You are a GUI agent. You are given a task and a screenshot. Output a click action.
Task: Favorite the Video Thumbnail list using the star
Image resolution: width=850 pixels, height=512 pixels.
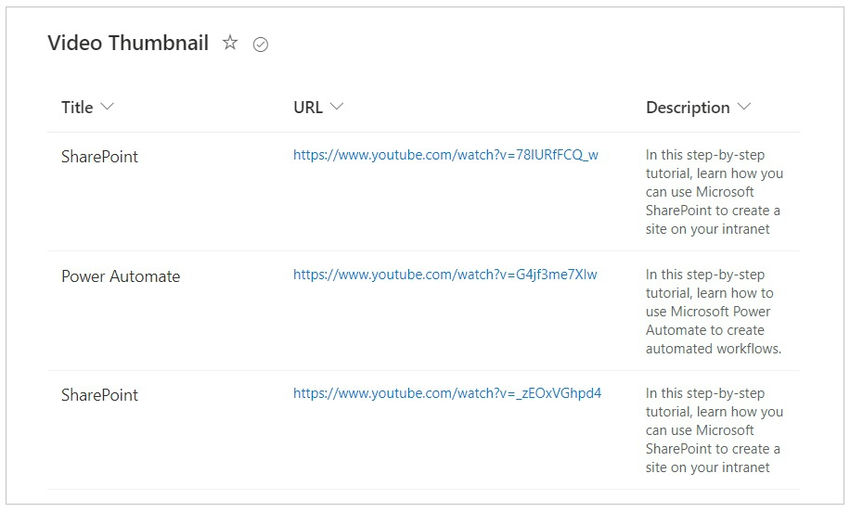point(230,43)
